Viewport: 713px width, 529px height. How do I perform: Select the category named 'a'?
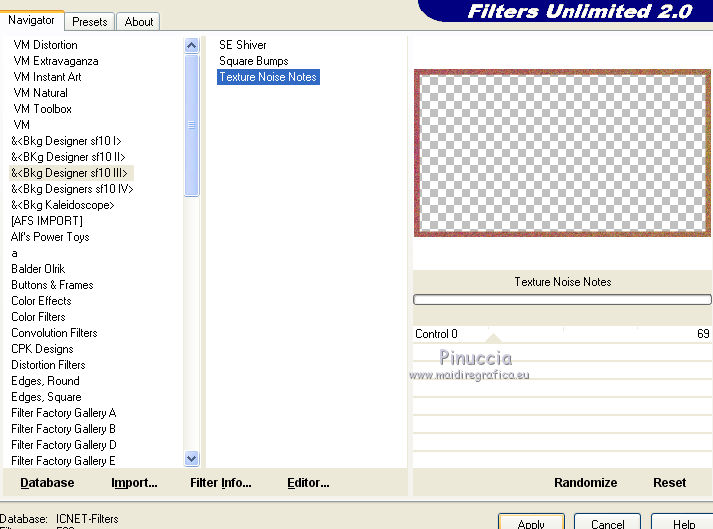click(15, 253)
